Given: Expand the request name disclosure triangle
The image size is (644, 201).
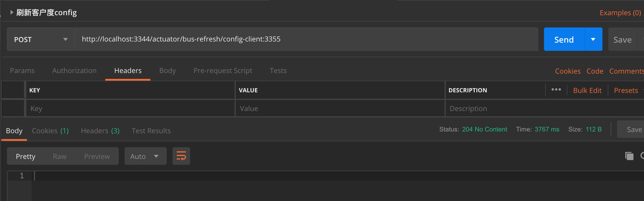Looking at the screenshot, I should 12,12.
